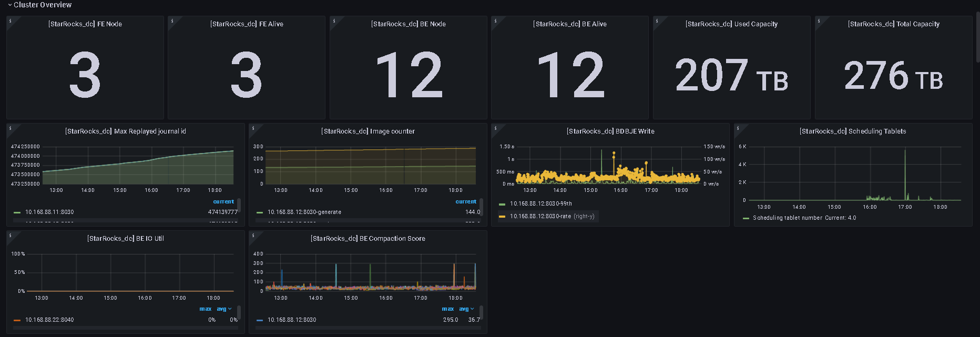Show info tooltip icon on FE Node panel
980x337 pixels.
[x=11, y=21]
